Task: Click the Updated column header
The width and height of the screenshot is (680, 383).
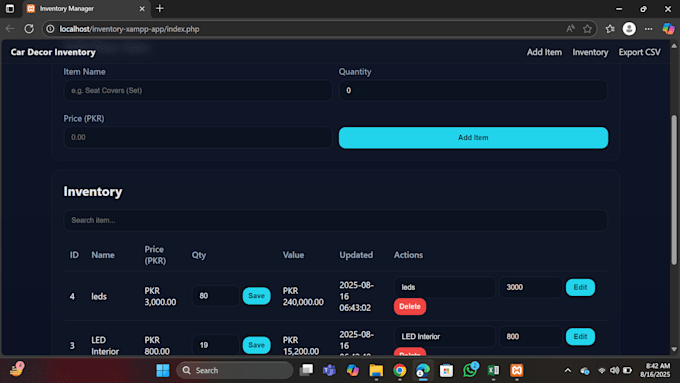Action: [x=356, y=255]
